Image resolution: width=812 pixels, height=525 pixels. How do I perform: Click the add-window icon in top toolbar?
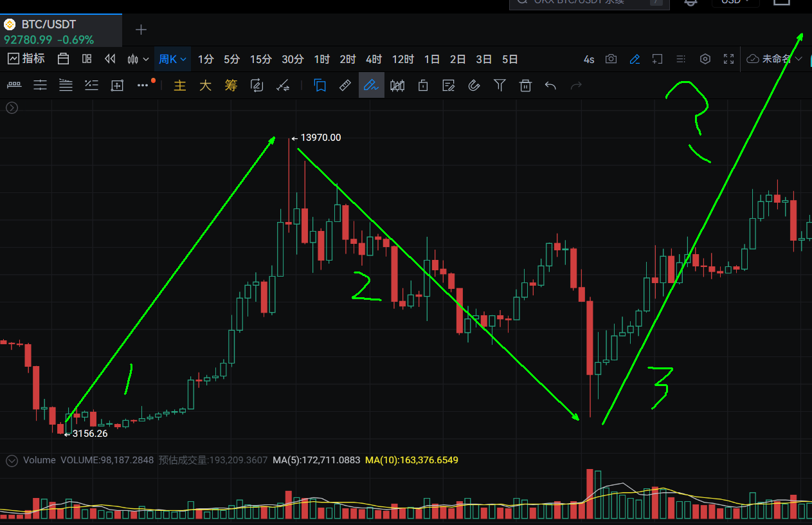(x=657, y=59)
